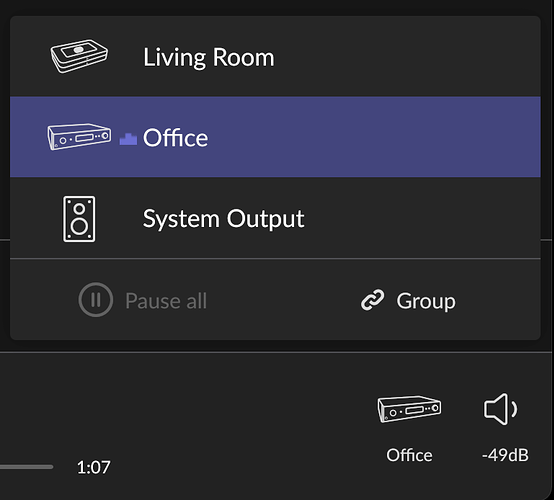The height and width of the screenshot is (500, 554).
Task: Click blank space in the System Output row
Action: (x=422, y=218)
